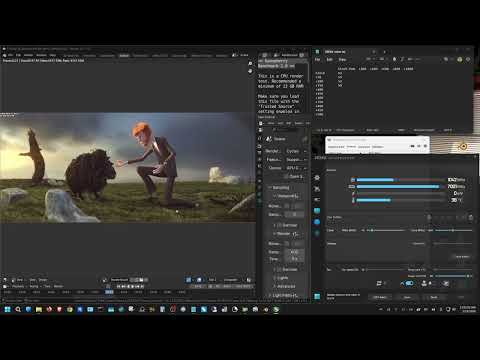Open File Explorer from the taskbar

(x=39, y=309)
